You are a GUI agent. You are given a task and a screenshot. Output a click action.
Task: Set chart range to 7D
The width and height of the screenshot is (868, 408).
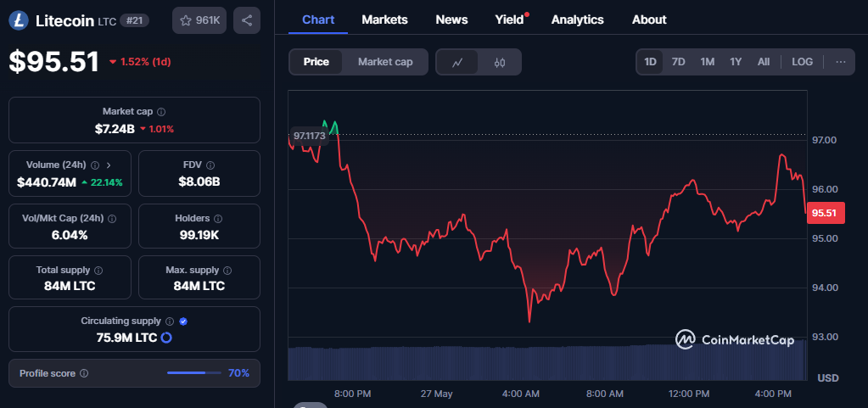coord(678,62)
